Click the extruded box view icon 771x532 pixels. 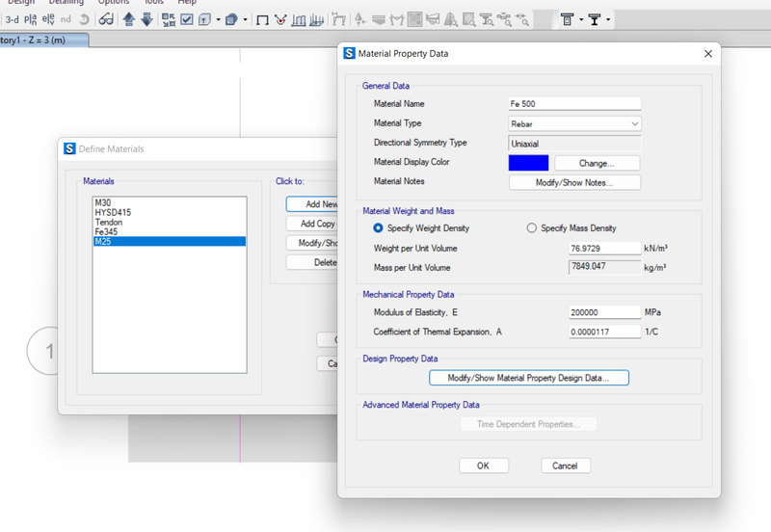(205, 19)
